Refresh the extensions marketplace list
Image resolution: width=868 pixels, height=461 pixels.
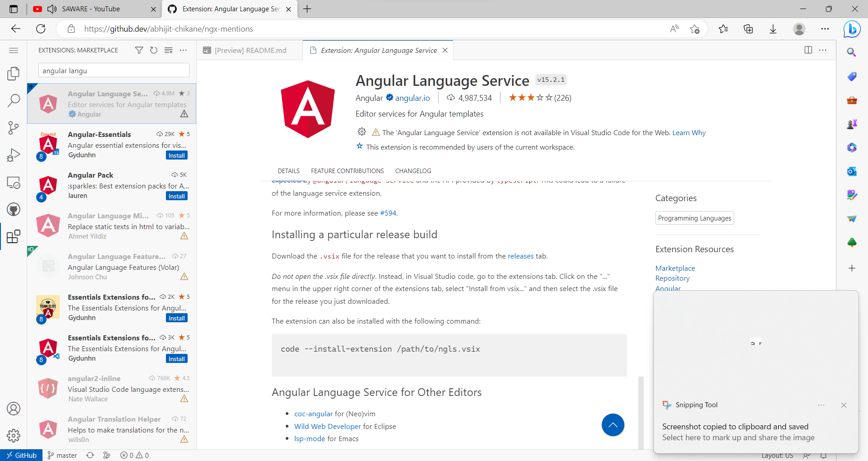pyautogui.click(x=154, y=50)
